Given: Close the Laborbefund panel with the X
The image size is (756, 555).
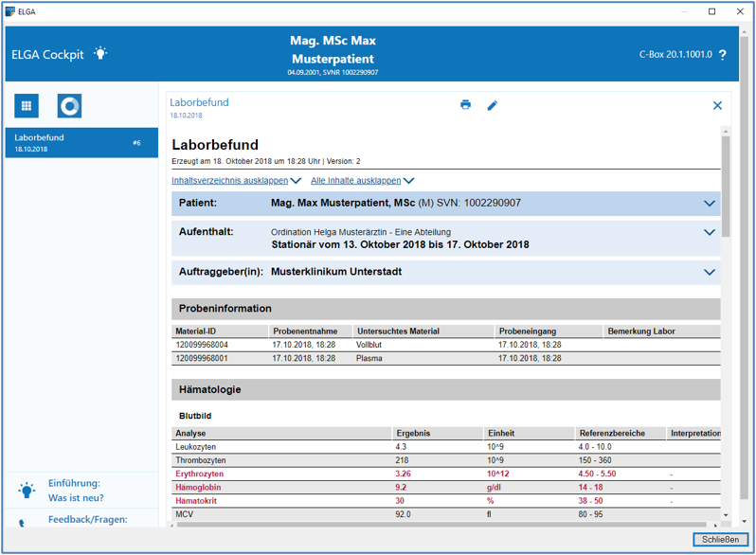Looking at the screenshot, I should (x=717, y=105).
